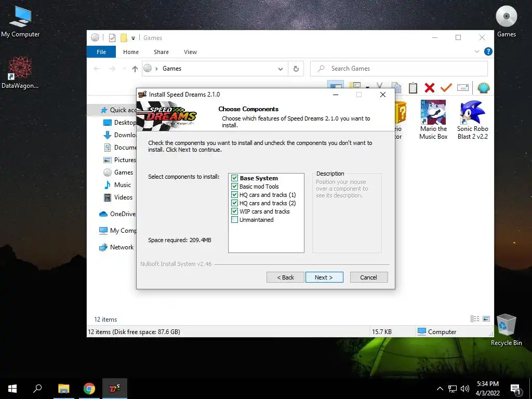Click Speed Dreams installer taskbar button

click(x=115, y=389)
